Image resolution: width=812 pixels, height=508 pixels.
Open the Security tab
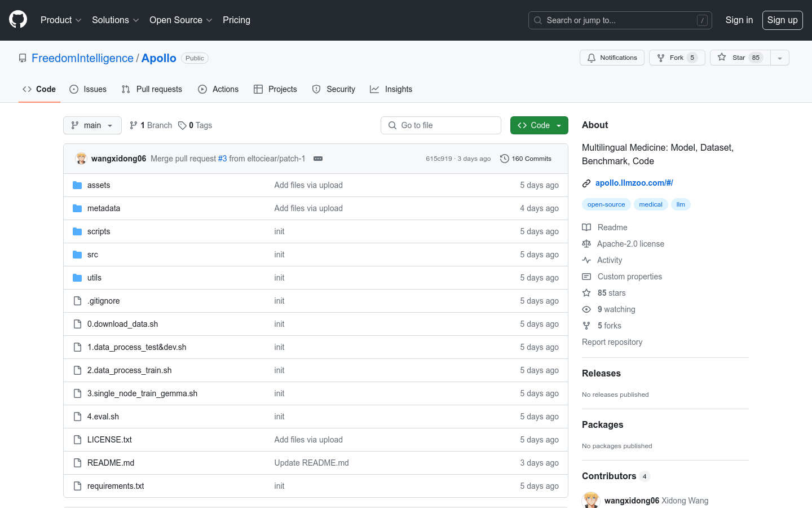[x=334, y=89]
